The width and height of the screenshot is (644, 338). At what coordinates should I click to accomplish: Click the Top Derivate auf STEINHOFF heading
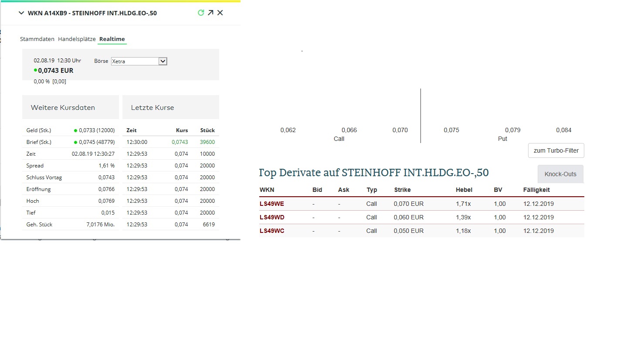(x=374, y=173)
